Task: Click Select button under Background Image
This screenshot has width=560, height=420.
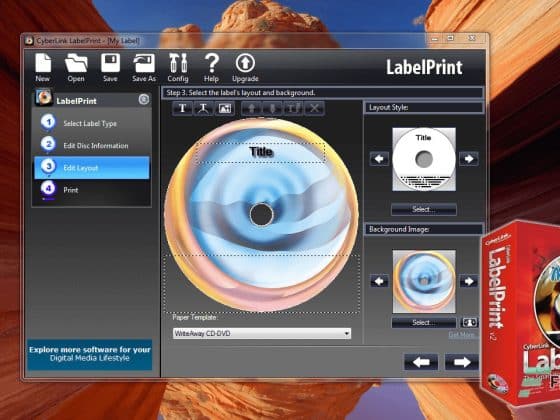Action: click(424, 323)
